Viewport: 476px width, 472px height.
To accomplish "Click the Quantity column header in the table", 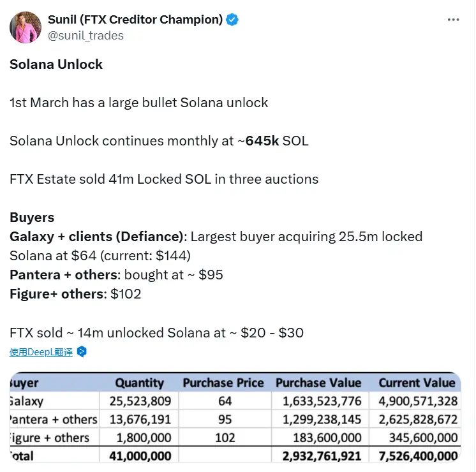I will point(139,383).
